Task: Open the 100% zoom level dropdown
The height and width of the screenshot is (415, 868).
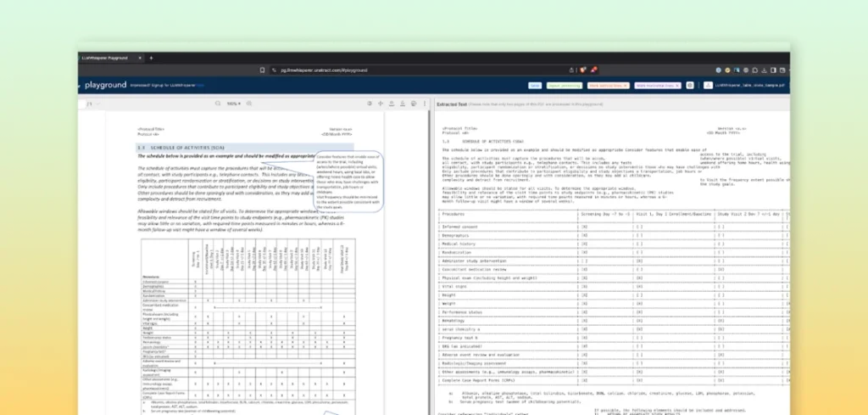Action: [234, 104]
